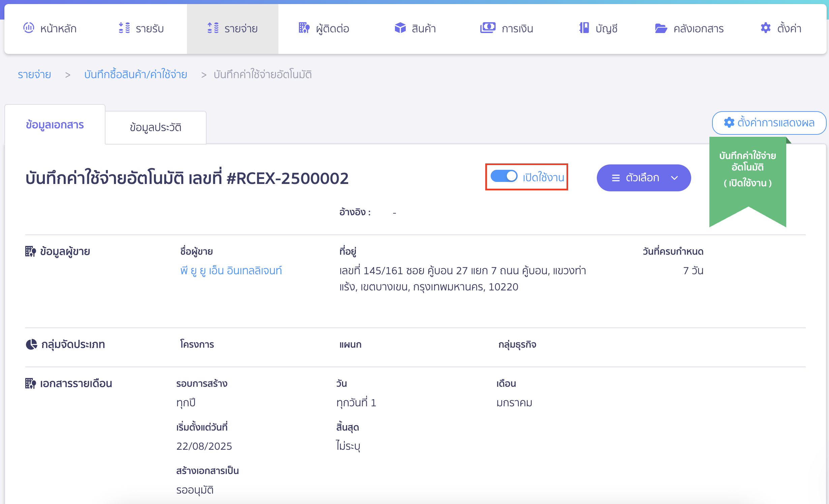The height and width of the screenshot is (504, 829).
Task: Open vendor link พี ยู ยู เอ็น อินเทลลิเจนท์
Action: click(231, 271)
